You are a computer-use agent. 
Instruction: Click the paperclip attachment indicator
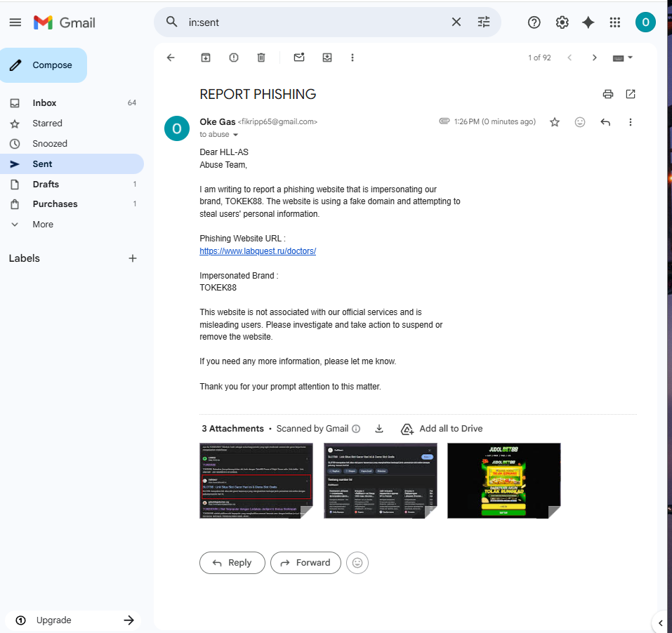[x=444, y=121]
